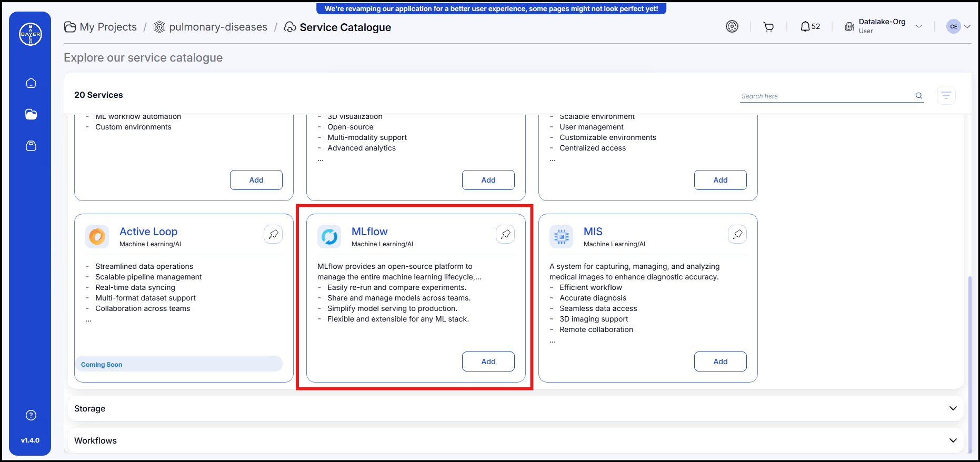The image size is (980, 462).
Task: Pin the MIS service
Action: 737,234
